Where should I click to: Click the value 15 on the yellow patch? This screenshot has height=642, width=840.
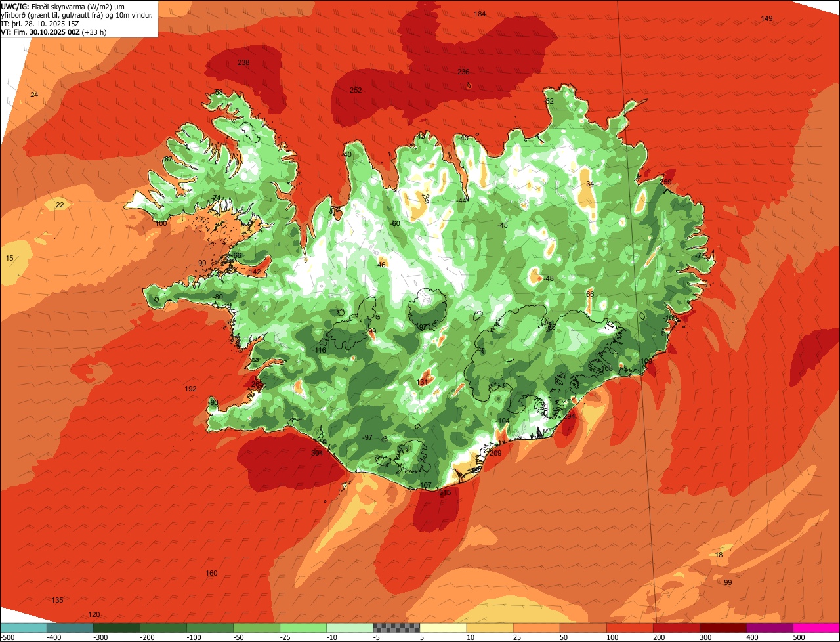9,259
